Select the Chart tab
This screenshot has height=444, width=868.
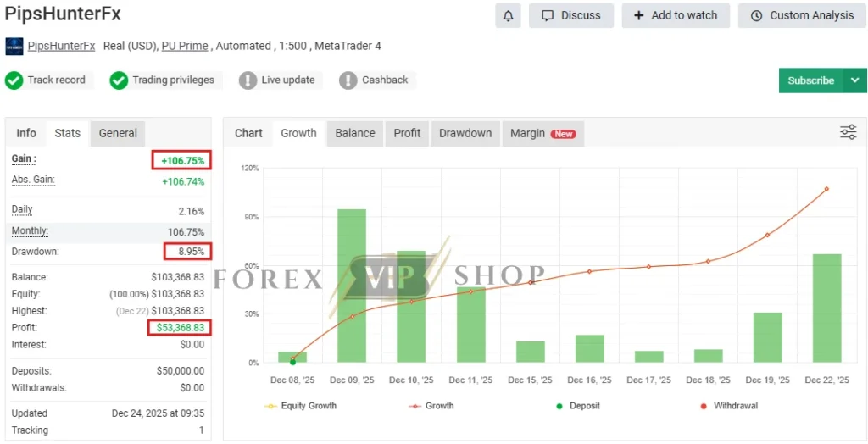pos(248,133)
